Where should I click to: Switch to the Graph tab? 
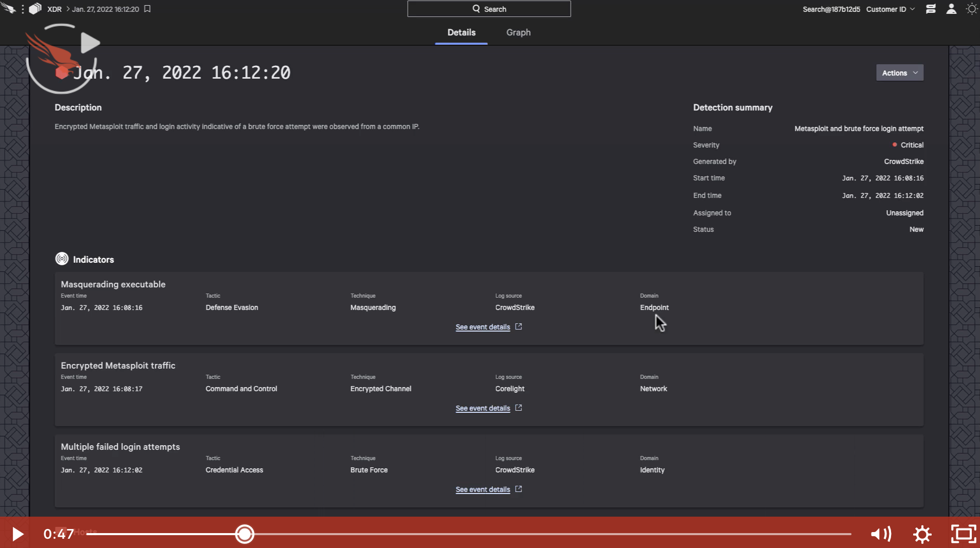pos(518,32)
